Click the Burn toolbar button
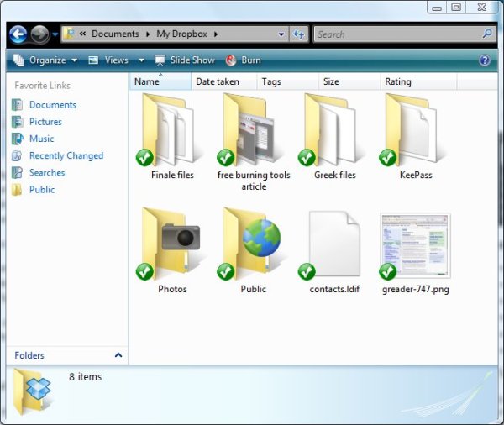The image size is (504, 425). click(x=244, y=60)
